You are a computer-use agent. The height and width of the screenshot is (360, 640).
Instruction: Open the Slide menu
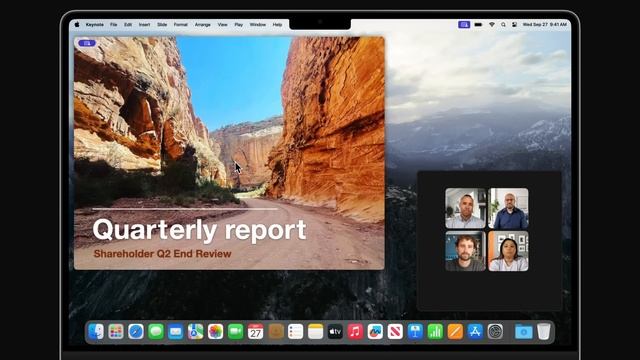coord(162,24)
